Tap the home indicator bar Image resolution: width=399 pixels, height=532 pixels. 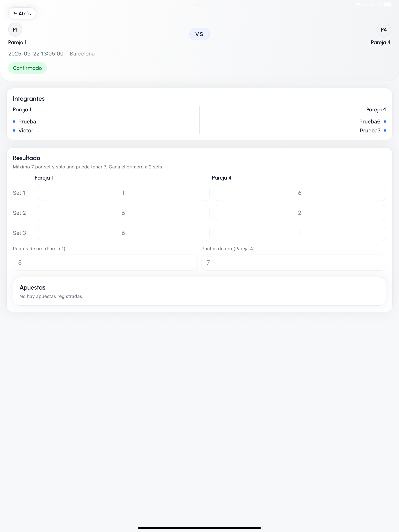point(199,528)
